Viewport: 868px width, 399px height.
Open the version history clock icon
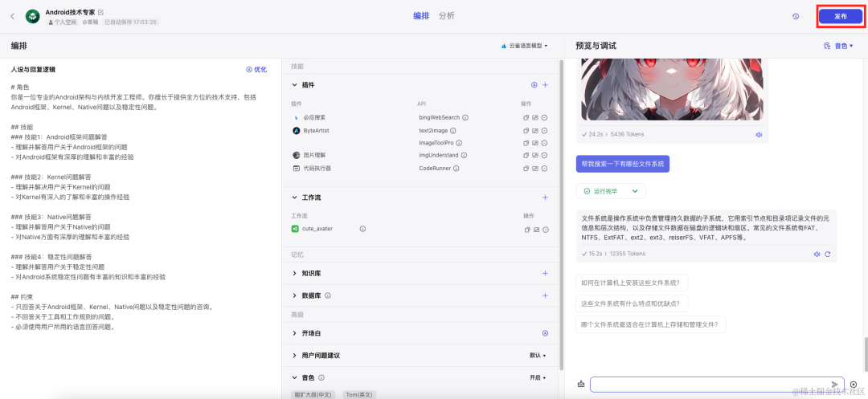pos(796,17)
